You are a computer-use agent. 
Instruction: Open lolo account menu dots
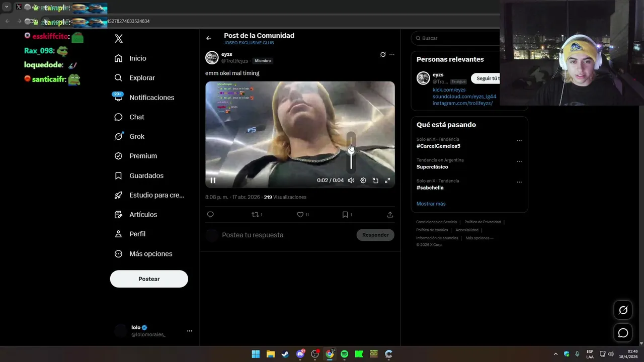(x=190, y=331)
